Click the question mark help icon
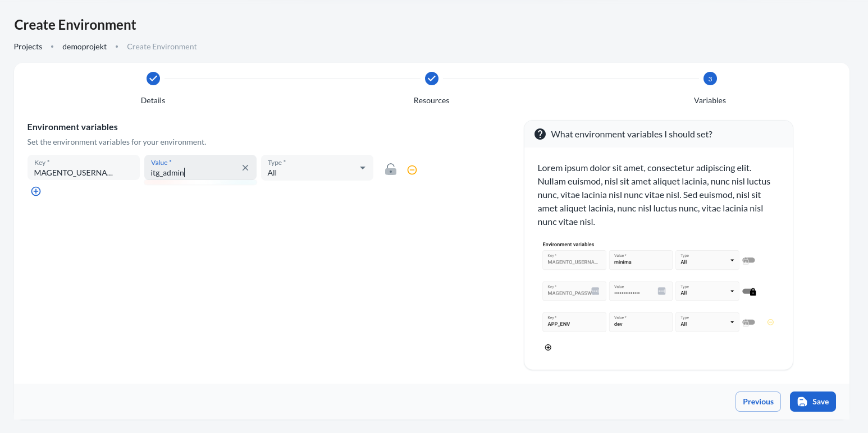 pyautogui.click(x=540, y=134)
